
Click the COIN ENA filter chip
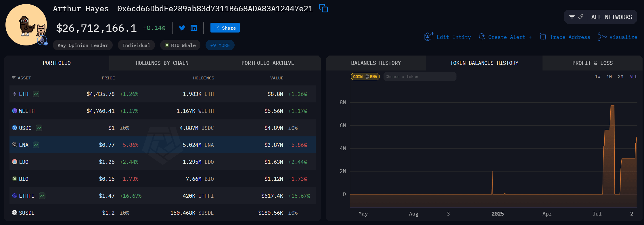pyautogui.click(x=365, y=77)
